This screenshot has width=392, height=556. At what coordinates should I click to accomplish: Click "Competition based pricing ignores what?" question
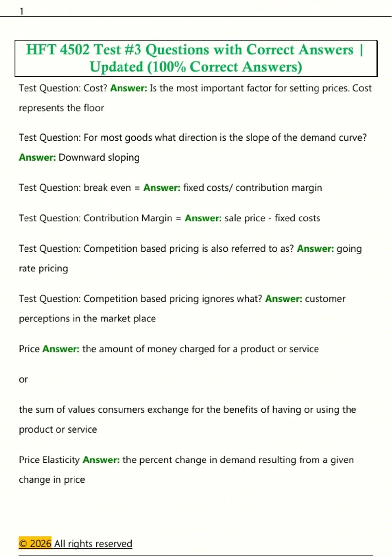point(140,299)
